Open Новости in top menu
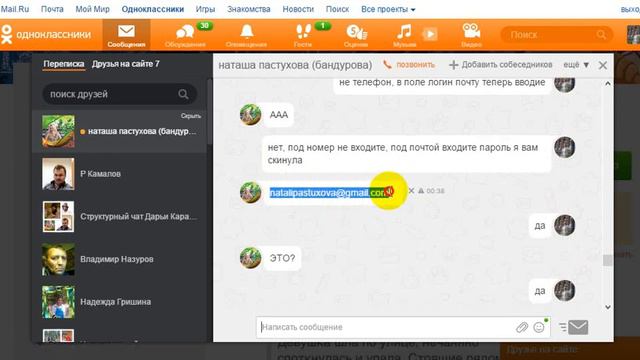Screen dimensions: 640x360 [298, 9]
